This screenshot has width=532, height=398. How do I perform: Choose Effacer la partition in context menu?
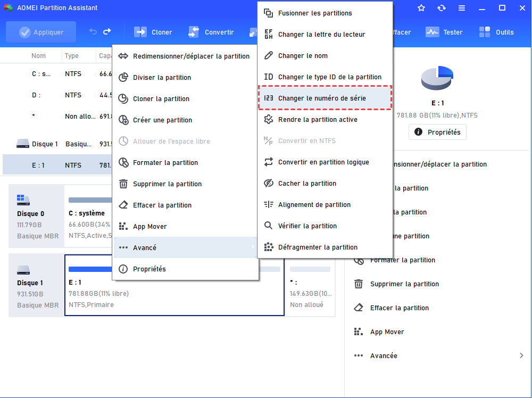click(x=185, y=205)
